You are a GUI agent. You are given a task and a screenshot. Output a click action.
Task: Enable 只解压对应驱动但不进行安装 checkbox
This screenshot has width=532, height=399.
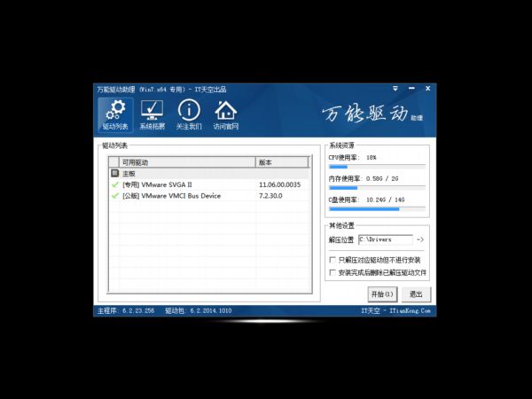[x=332, y=261]
